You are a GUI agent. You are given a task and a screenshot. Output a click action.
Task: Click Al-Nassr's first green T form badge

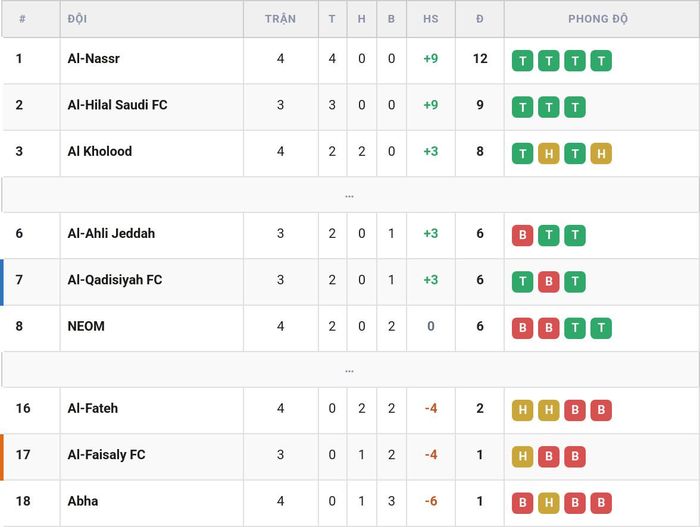[522, 61]
